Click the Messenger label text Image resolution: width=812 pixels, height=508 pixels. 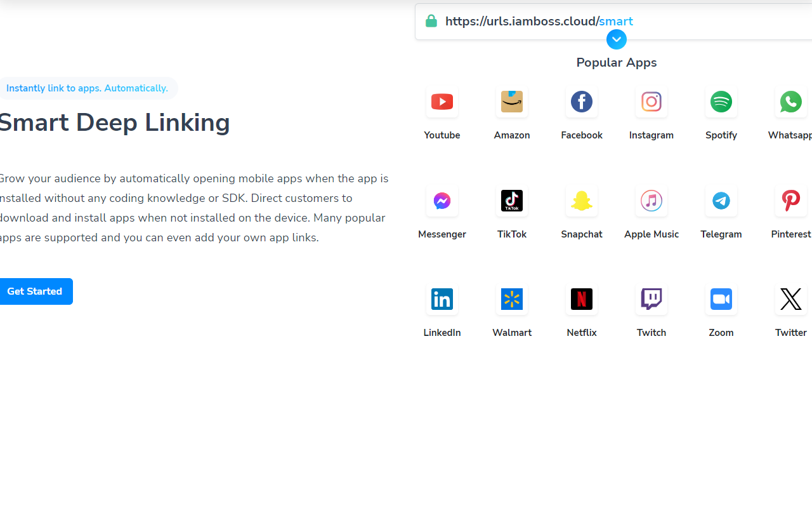(442, 234)
